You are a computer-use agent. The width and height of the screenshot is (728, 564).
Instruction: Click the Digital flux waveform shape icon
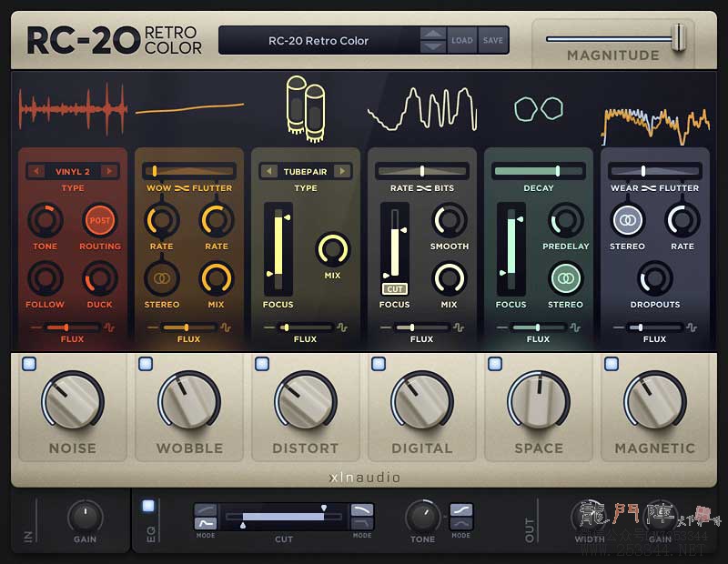pyautogui.click(x=459, y=327)
